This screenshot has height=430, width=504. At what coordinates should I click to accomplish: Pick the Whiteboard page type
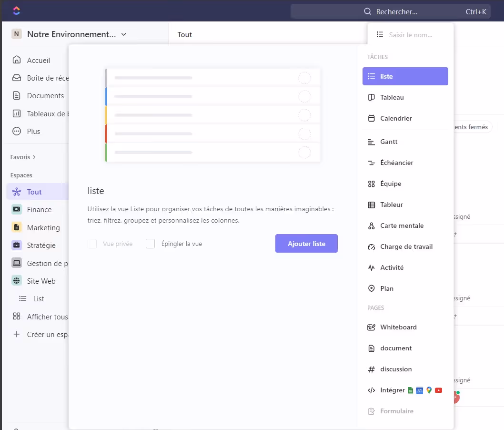pos(398,327)
